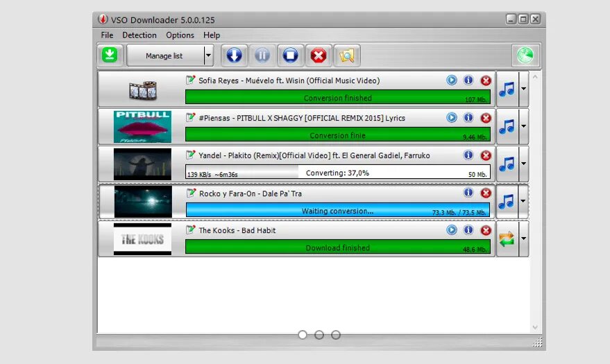Edit The Kooks title with pencil icon
Image resolution: width=610 pixels, height=364 pixels.
191,229
